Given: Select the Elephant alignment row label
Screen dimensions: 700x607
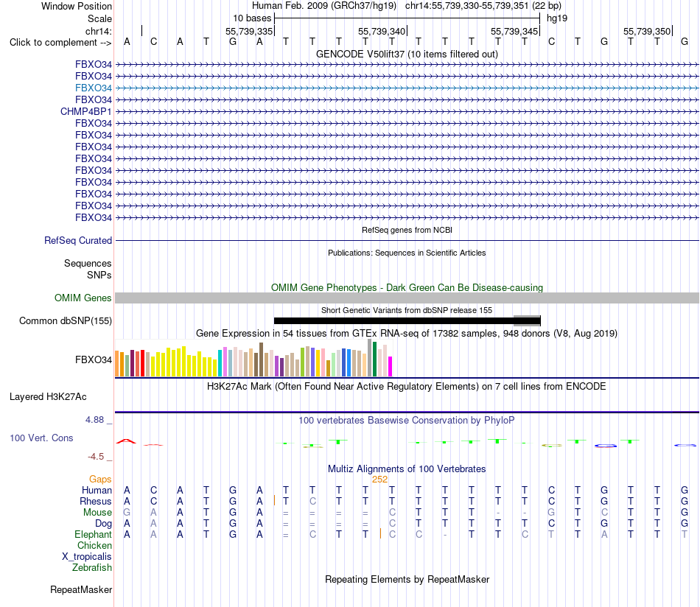Looking at the screenshot, I should coord(94,534).
